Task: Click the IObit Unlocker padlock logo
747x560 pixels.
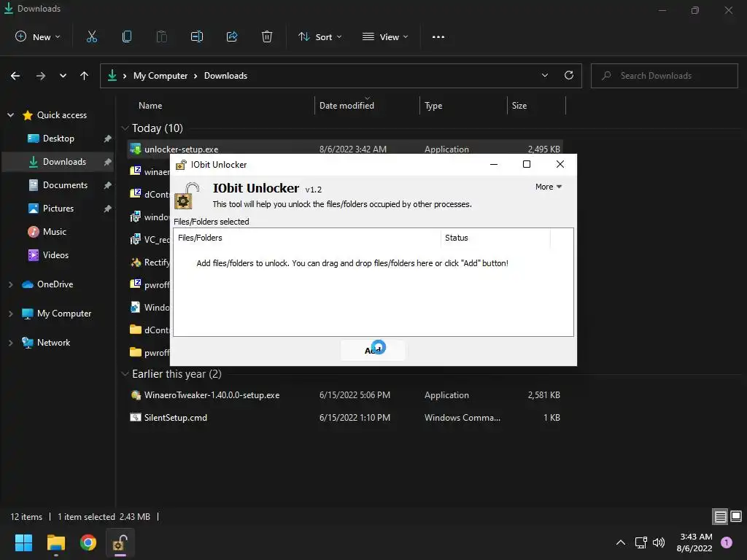Action: 186,195
